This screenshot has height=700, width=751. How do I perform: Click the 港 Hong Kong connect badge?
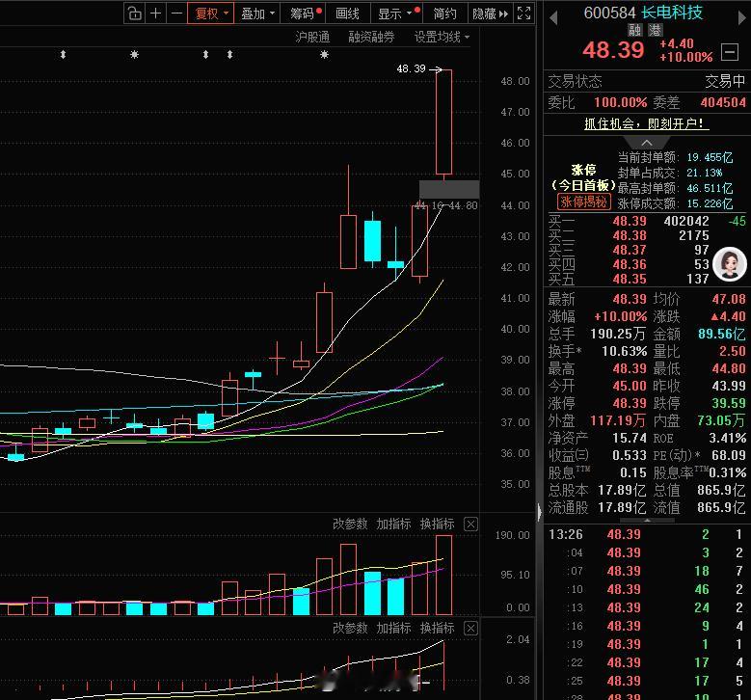[x=655, y=30]
